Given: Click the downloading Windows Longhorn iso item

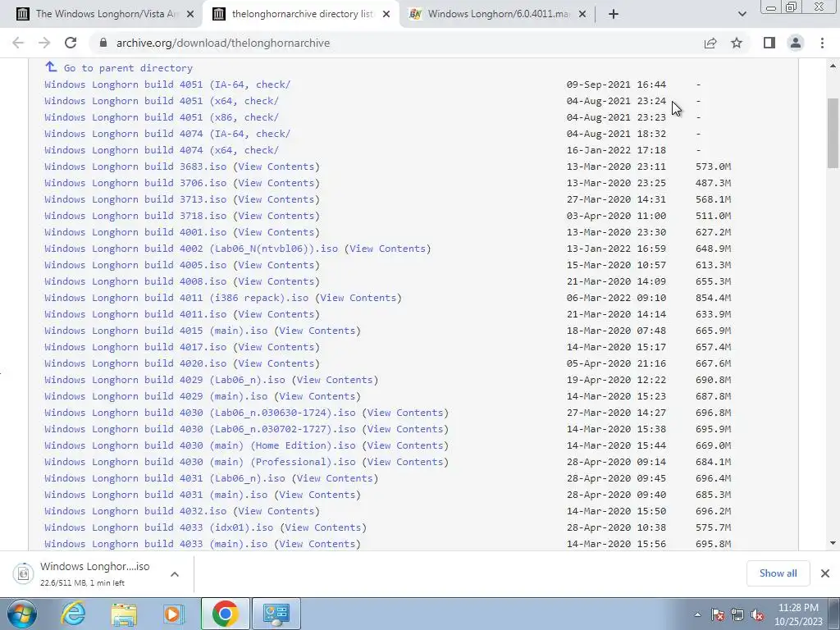Looking at the screenshot, I should pos(85,573).
